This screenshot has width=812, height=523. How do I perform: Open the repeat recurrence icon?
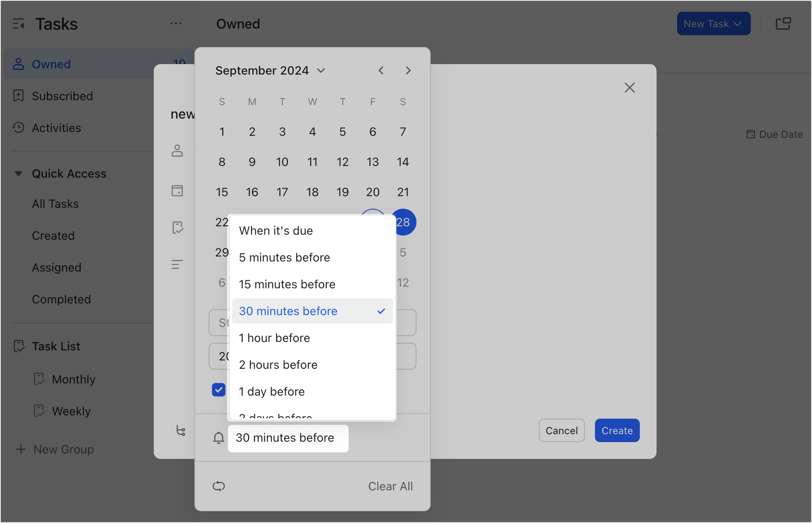[x=219, y=486]
